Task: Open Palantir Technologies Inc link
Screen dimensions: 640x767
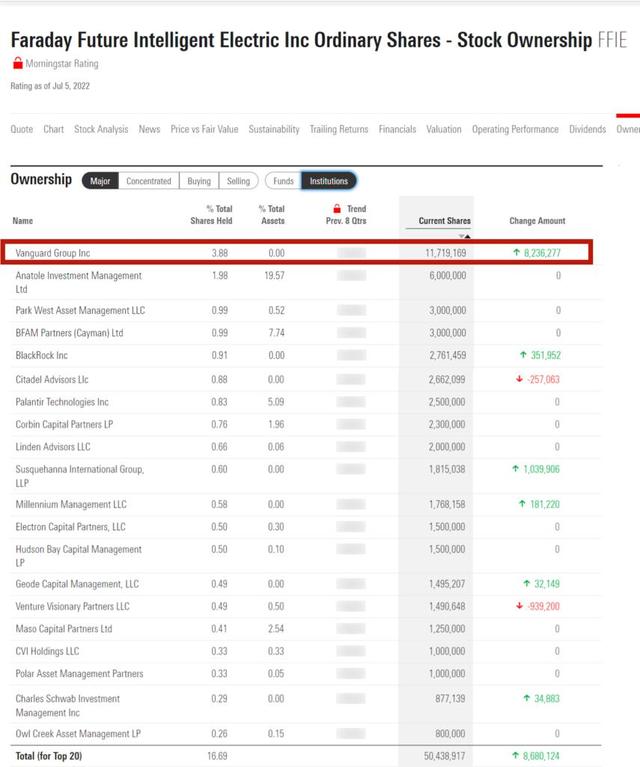Action: point(62,402)
